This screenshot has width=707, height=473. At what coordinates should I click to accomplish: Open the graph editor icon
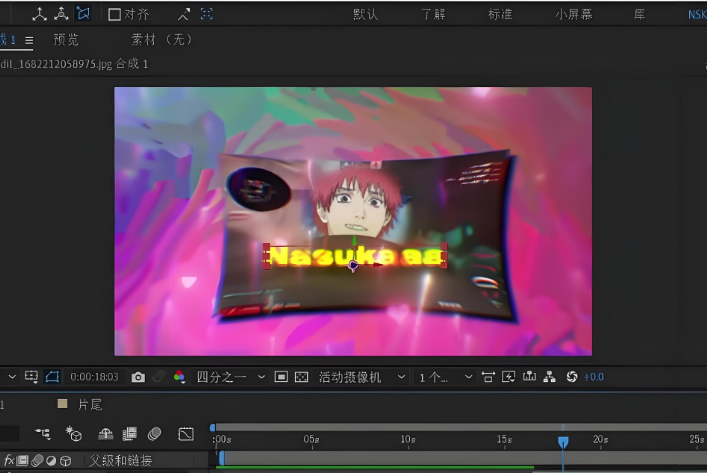click(x=186, y=434)
